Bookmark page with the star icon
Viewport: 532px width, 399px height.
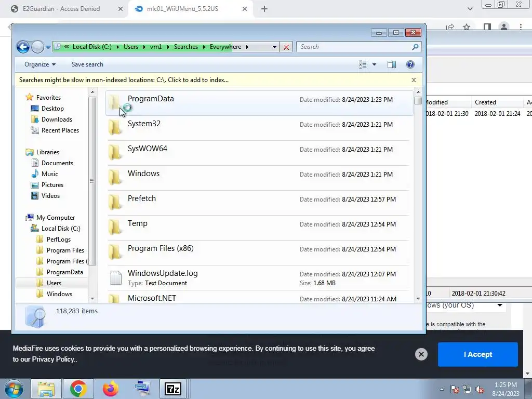(467, 26)
